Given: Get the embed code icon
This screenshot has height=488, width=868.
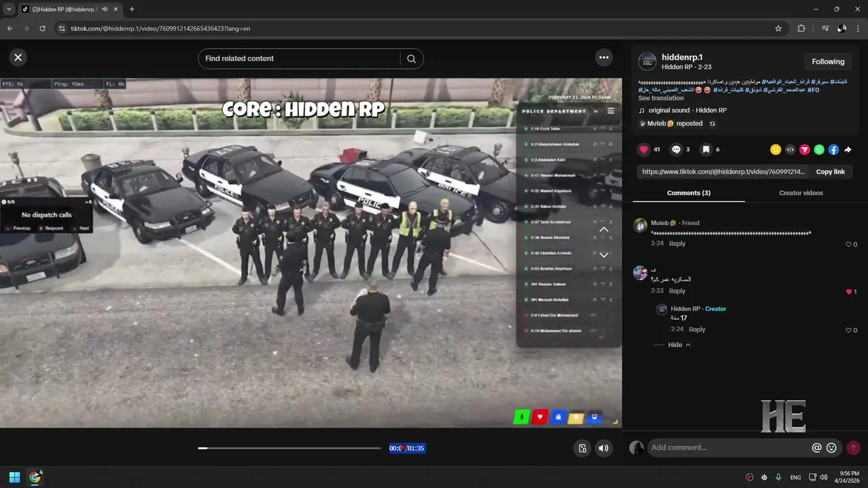Looking at the screenshot, I should coord(790,150).
